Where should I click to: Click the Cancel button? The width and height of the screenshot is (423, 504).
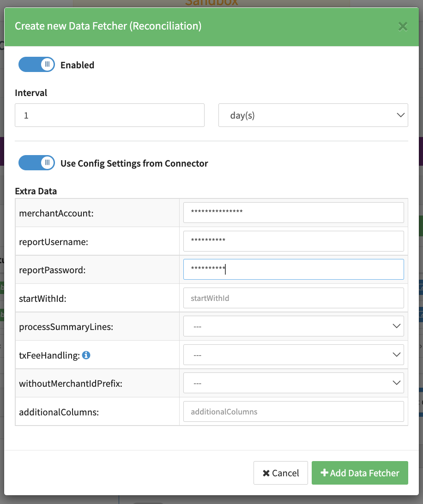(280, 473)
